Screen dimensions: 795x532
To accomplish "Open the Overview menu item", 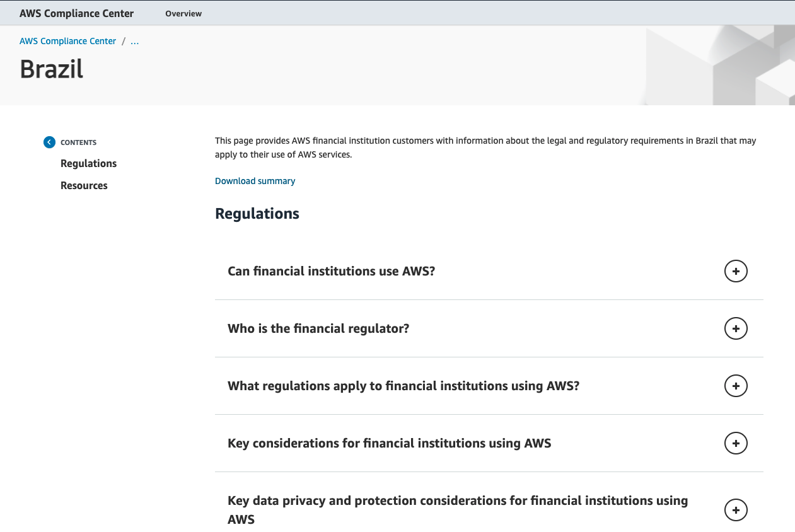I will click(183, 13).
